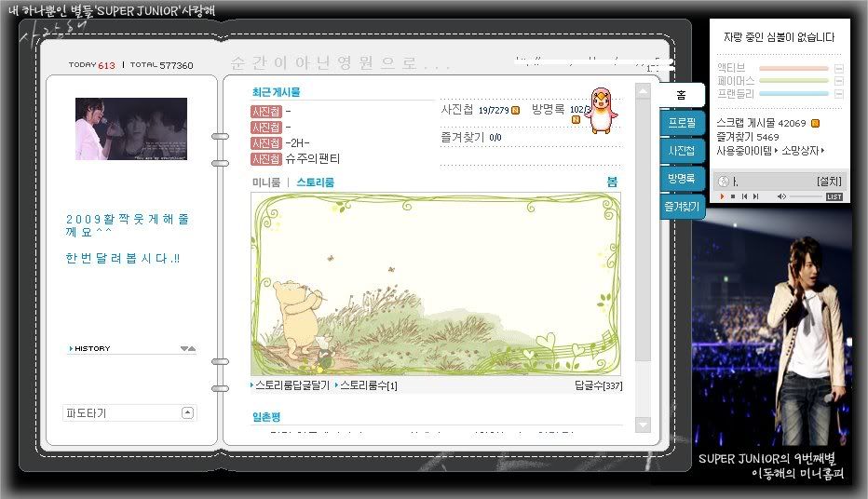868x499 pixels.
Task: Click 사진첩 tag beside 슈주의팬티
Action: [266, 159]
